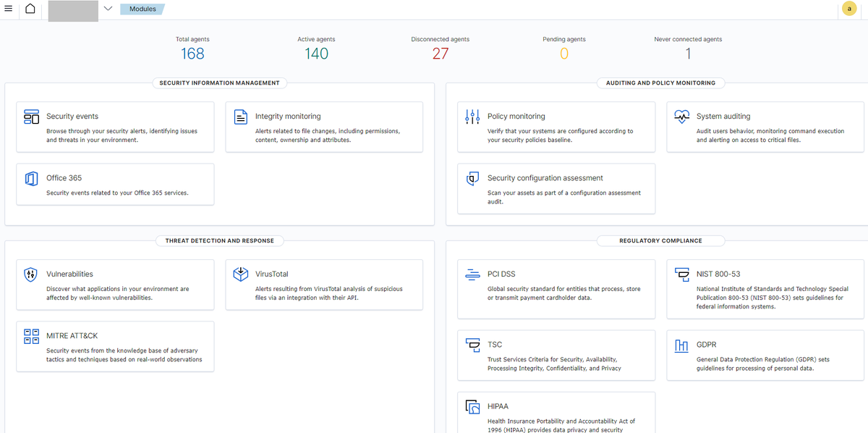Viewport: 868px width, 433px height.
Task: Open the GDPR module title
Action: 707,345
